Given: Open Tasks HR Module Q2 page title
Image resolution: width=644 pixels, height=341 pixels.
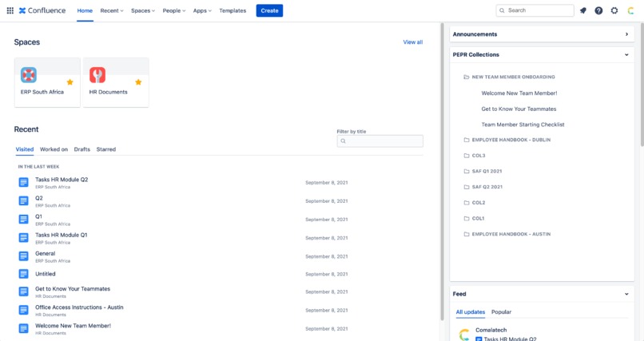Looking at the screenshot, I should [62, 180].
